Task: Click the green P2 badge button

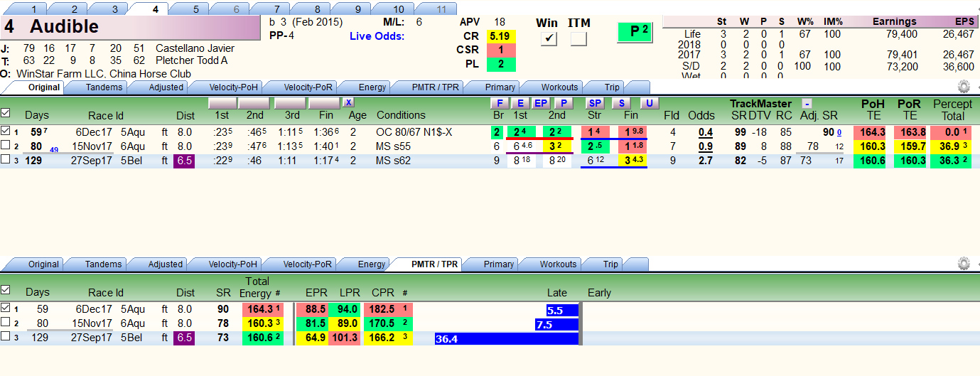Action: pos(636,31)
